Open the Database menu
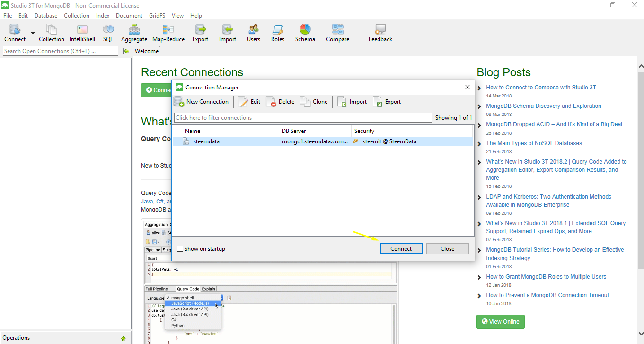The height and width of the screenshot is (344, 644). [x=46, y=16]
